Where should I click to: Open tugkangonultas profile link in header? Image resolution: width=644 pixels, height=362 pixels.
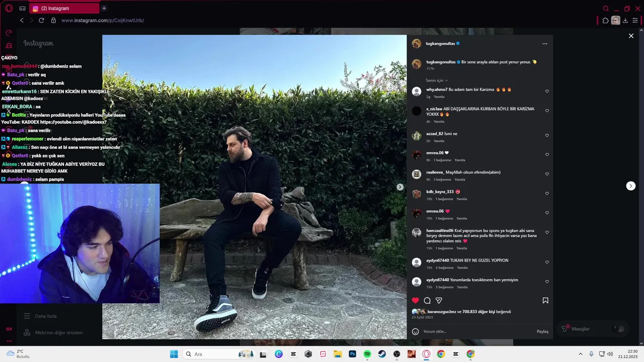point(440,44)
